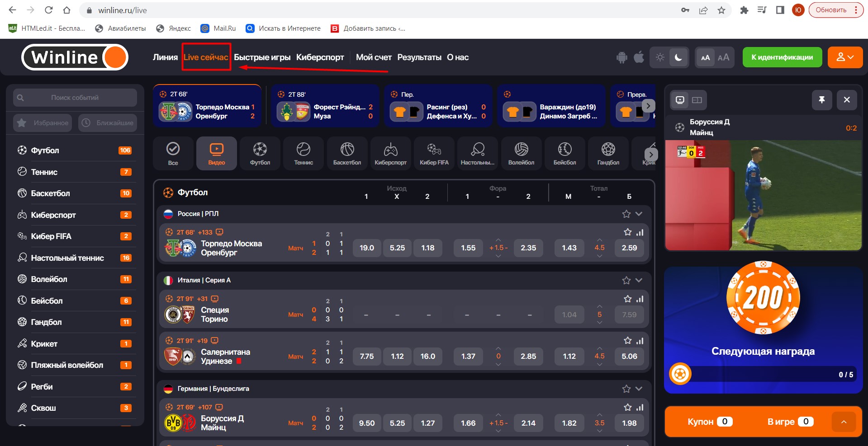Click the Apple app download icon
The height and width of the screenshot is (446, 868).
(x=639, y=57)
